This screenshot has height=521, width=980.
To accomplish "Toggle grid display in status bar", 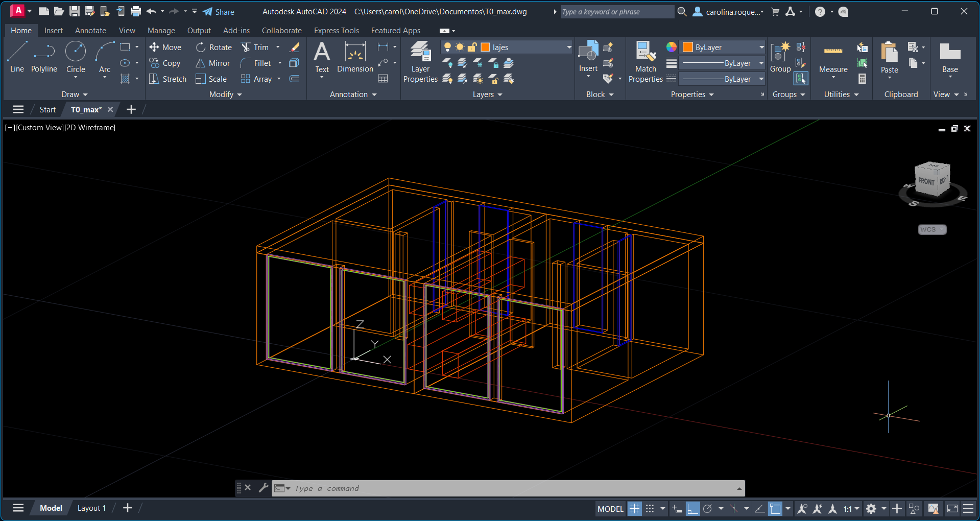I will point(634,509).
